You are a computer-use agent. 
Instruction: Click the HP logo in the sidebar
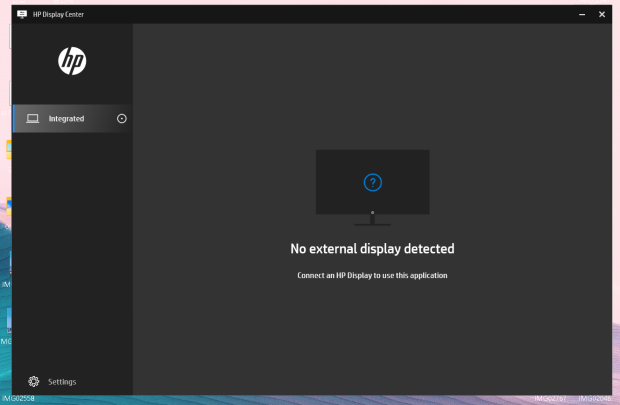pyautogui.click(x=72, y=61)
